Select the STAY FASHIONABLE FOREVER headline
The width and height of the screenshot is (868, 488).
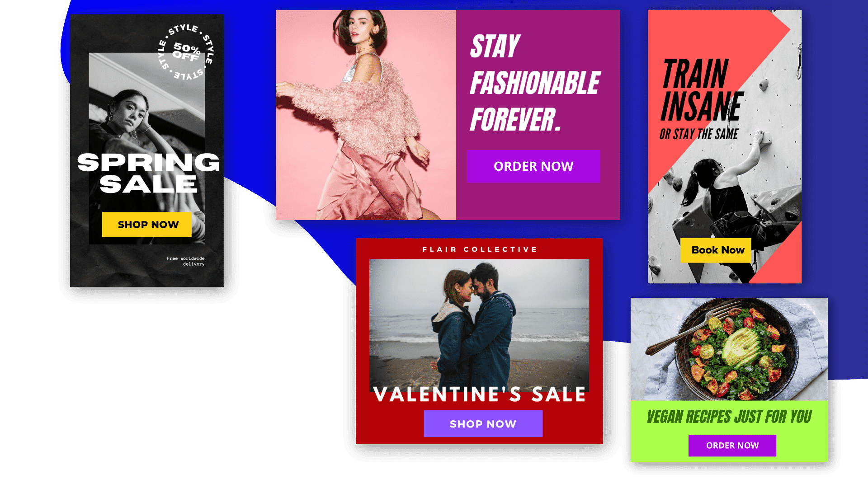click(x=535, y=83)
